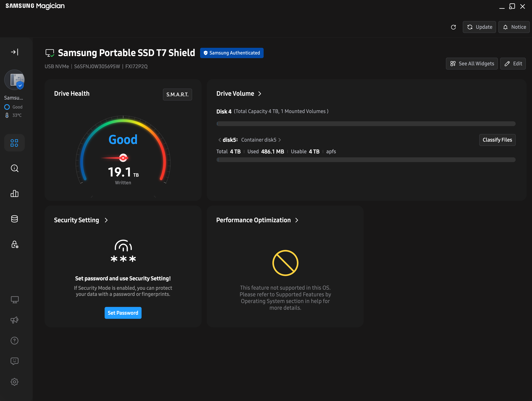Screen dimensions: 532x401
Task: Click the refresh icon near Update
Action: (x=453, y=27)
